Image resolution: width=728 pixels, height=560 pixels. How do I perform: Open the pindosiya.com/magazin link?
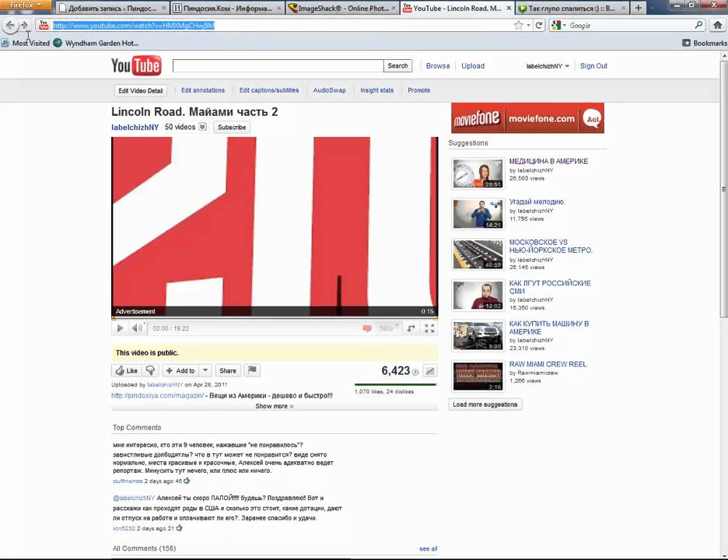pyautogui.click(x=157, y=396)
